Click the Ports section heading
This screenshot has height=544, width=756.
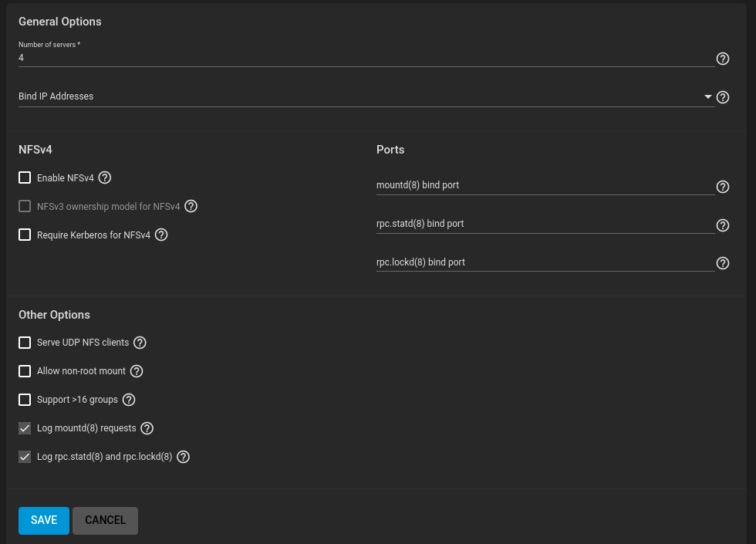(x=390, y=150)
